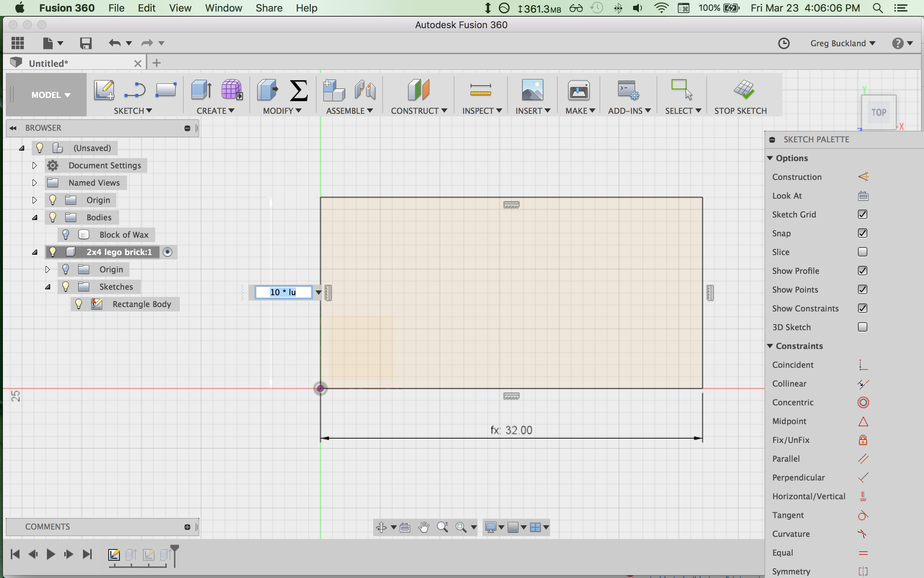This screenshot has height=578, width=924.
Task: Click the Orbit icon in navigation bar
Action: coord(381,527)
